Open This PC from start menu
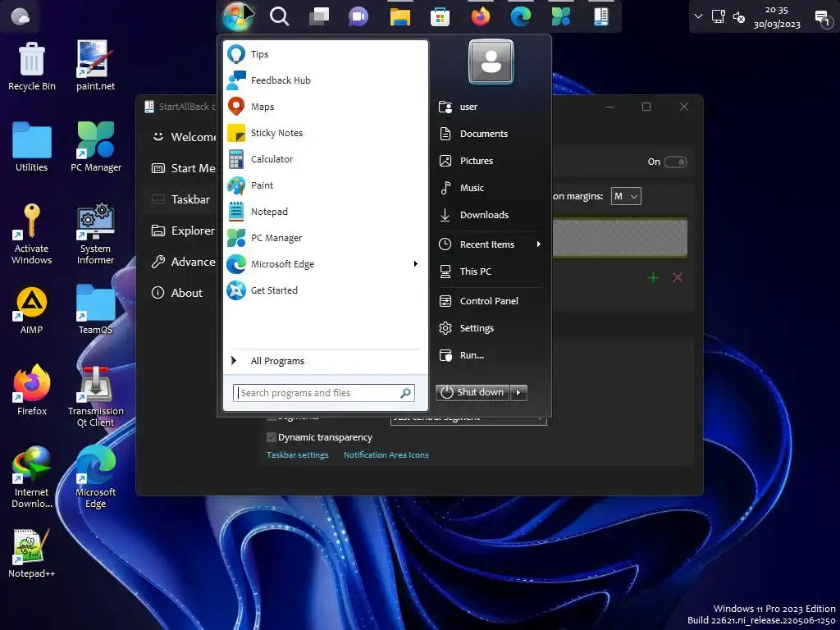The height and width of the screenshot is (630, 840). click(x=489, y=272)
